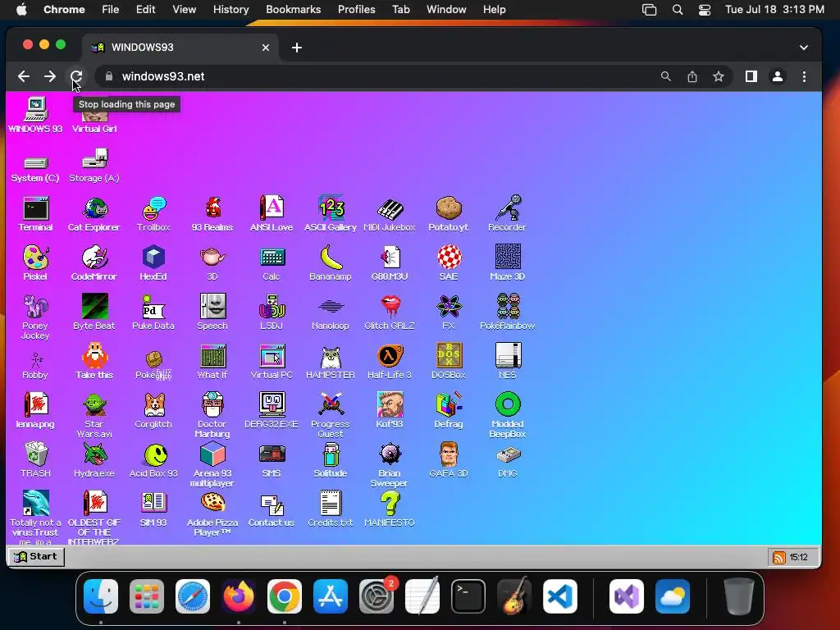Image resolution: width=840 pixels, height=630 pixels.
Task: Open HAMPSTER icon
Action: (x=331, y=362)
